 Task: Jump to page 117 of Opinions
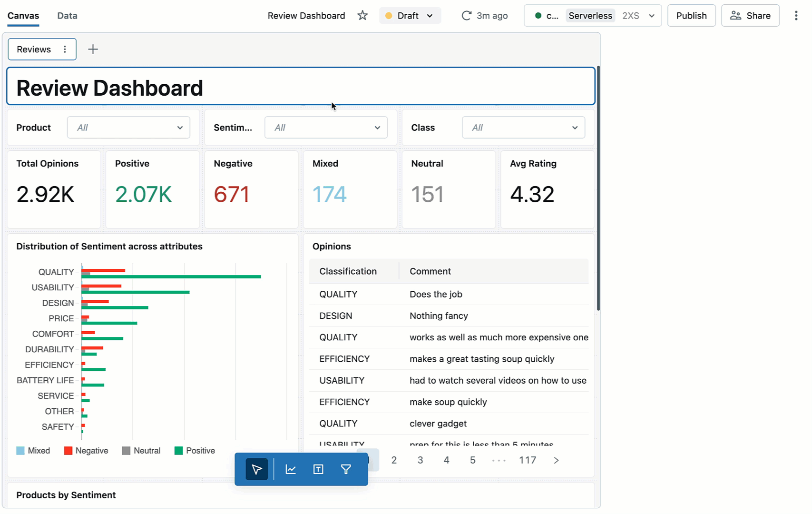click(528, 460)
